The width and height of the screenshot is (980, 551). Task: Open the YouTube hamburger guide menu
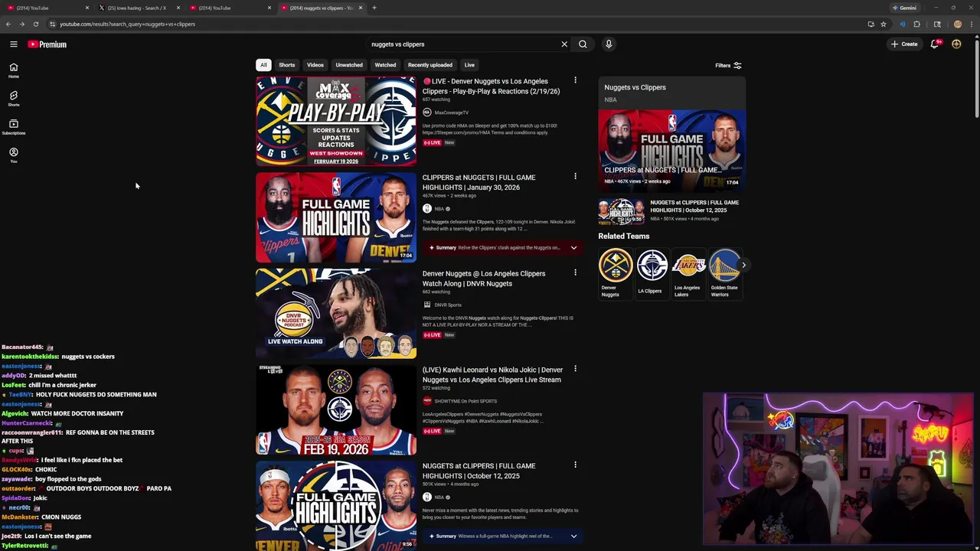pyautogui.click(x=13, y=44)
